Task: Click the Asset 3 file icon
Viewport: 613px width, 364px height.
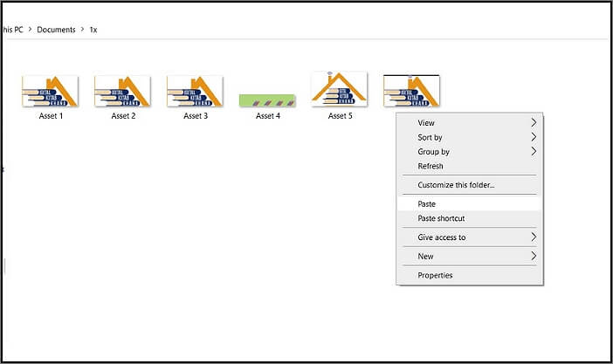Action: 196,92
